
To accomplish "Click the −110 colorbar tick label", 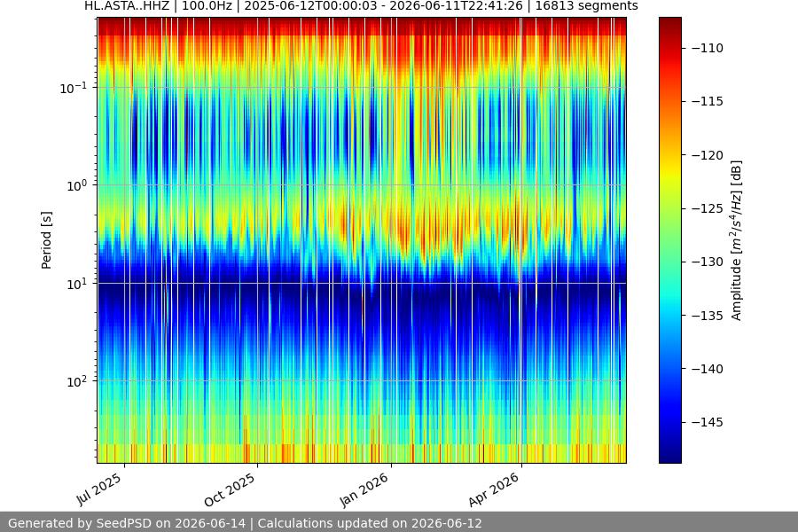I will point(708,48).
